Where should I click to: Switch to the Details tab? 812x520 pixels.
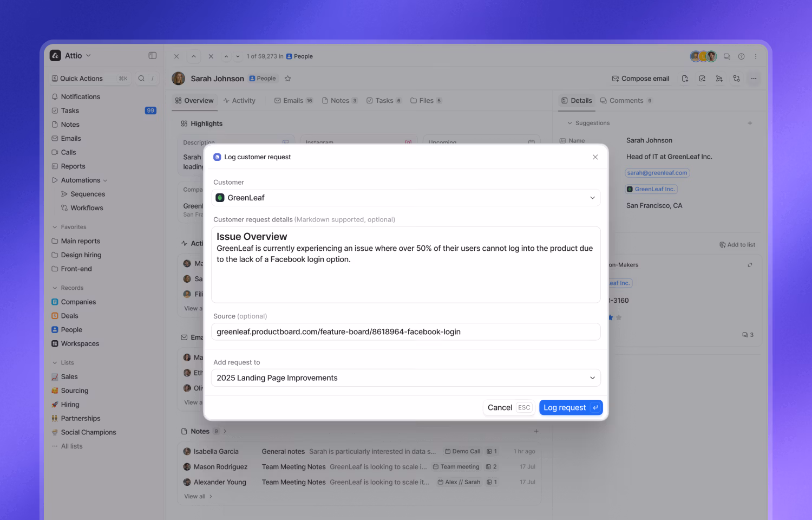577,101
